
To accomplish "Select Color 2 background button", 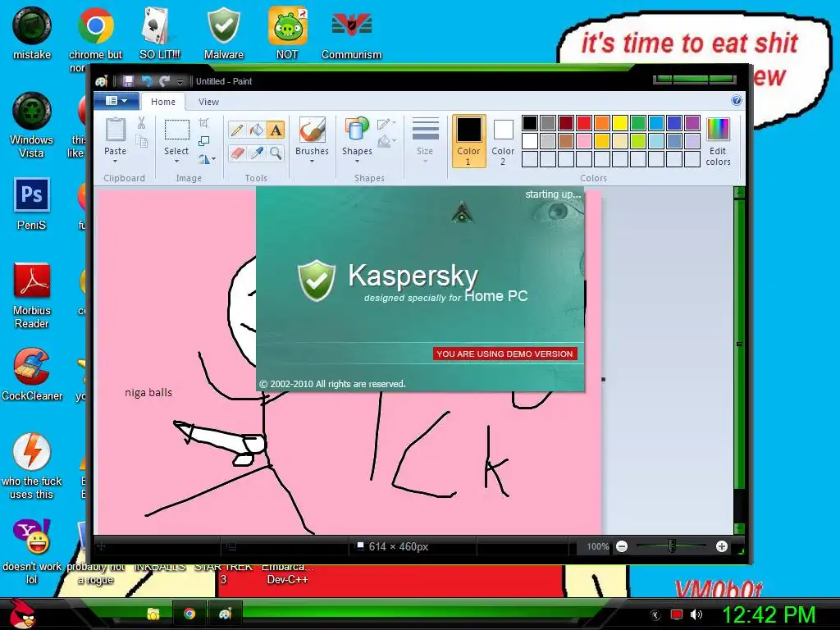I will point(503,141).
